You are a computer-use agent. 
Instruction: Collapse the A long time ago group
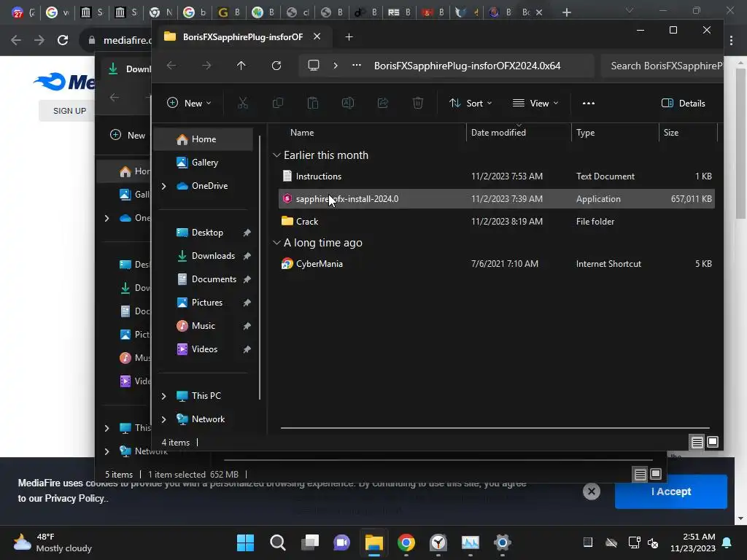click(276, 243)
